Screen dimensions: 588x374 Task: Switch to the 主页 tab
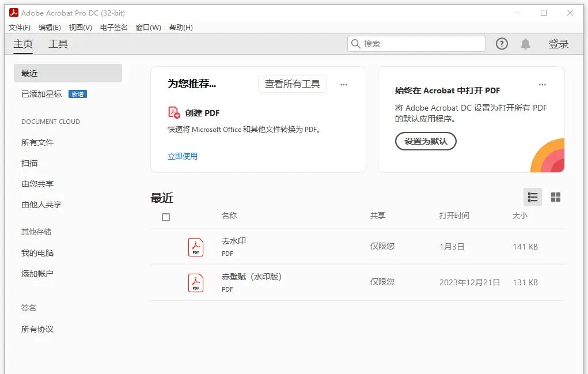click(x=23, y=44)
